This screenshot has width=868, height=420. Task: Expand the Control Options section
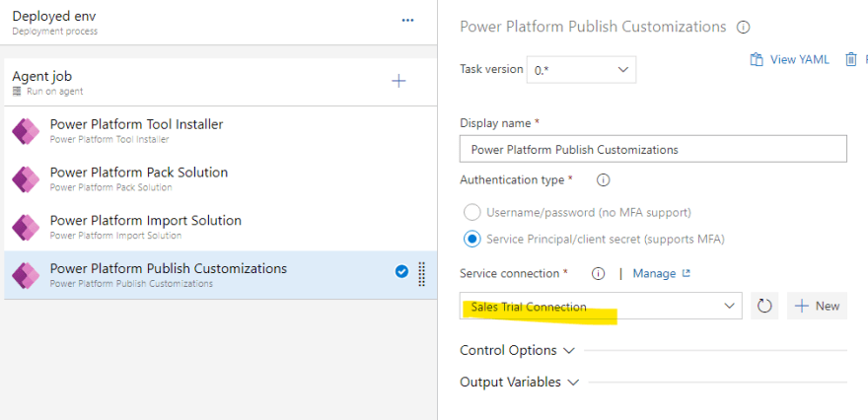pyautogui.click(x=517, y=350)
